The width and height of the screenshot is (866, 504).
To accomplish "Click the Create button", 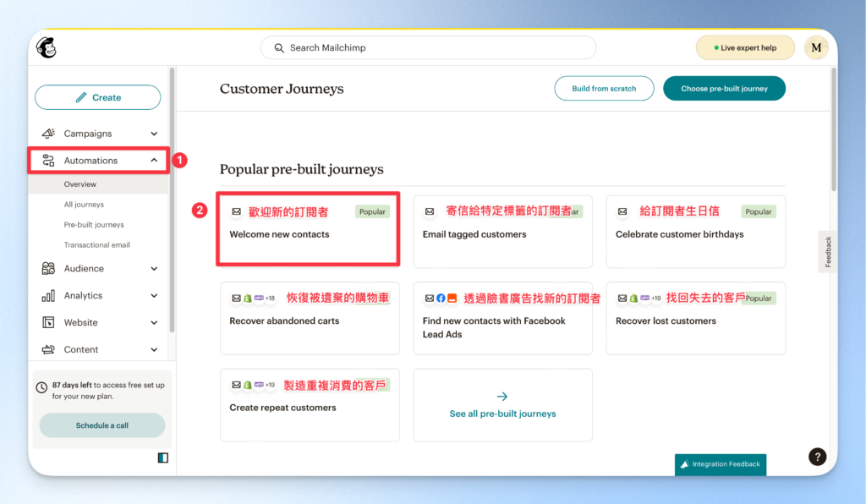I will click(x=98, y=98).
